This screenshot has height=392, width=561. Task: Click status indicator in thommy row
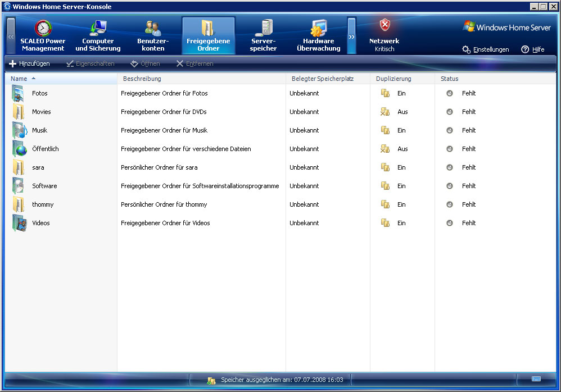click(x=450, y=205)
